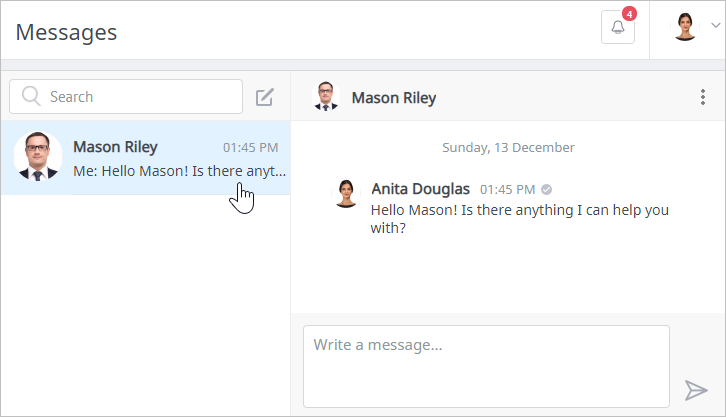The height and width of the screenshot is (417, 726).
Task: Click the message delivered checkmark icon
Action: click(x=547, y=189)
